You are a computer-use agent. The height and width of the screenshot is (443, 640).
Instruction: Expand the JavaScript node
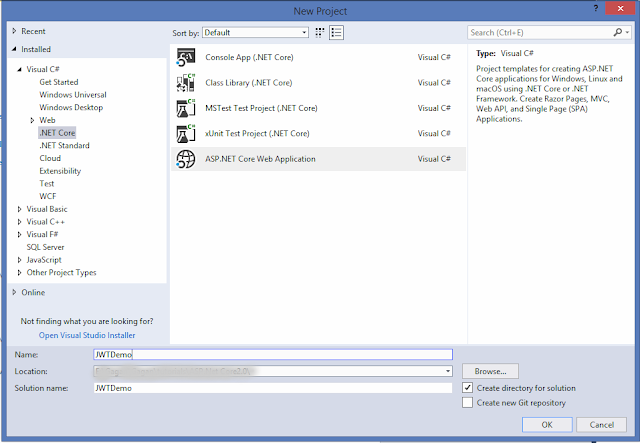(19, 260)
